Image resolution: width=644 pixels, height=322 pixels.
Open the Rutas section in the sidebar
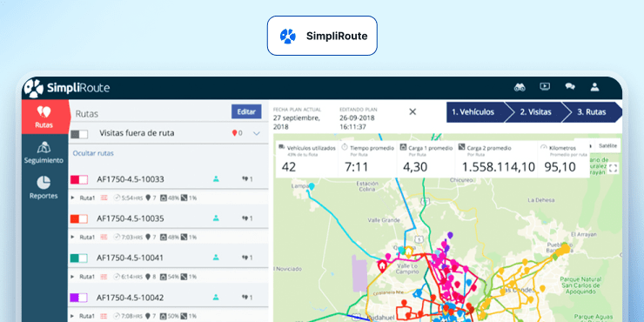44,117
